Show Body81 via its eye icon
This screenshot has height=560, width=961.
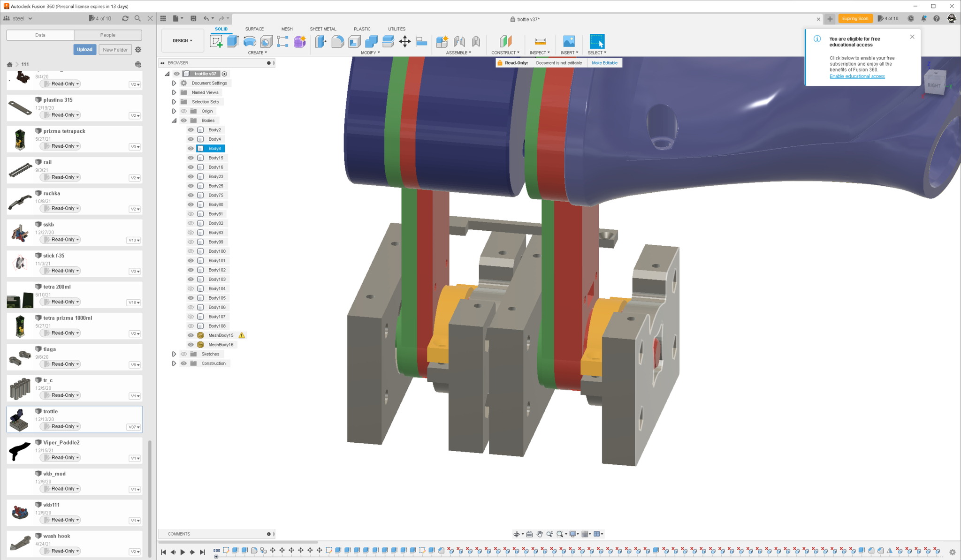[x=191, y=214]
